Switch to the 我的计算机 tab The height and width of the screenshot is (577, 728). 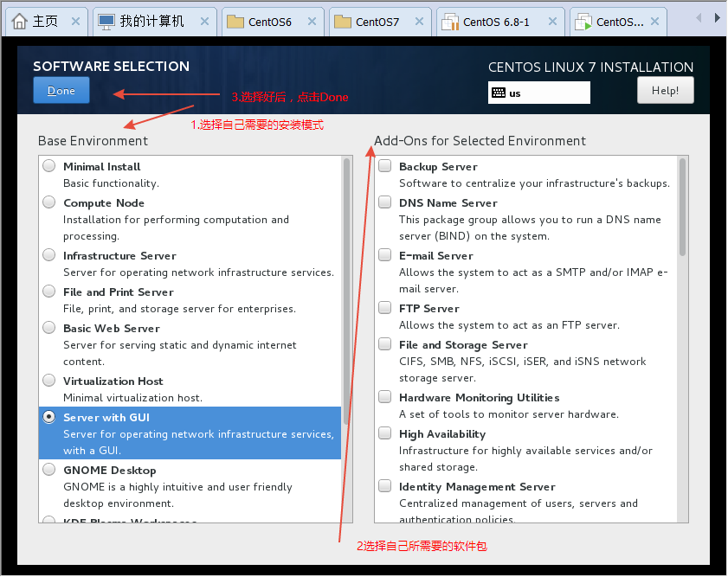[155, 22]
